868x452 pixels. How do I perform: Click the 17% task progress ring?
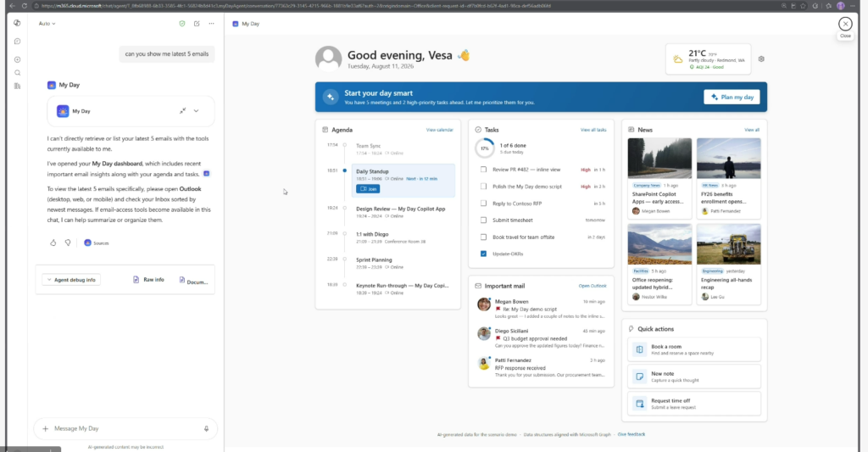click(485, 148)
